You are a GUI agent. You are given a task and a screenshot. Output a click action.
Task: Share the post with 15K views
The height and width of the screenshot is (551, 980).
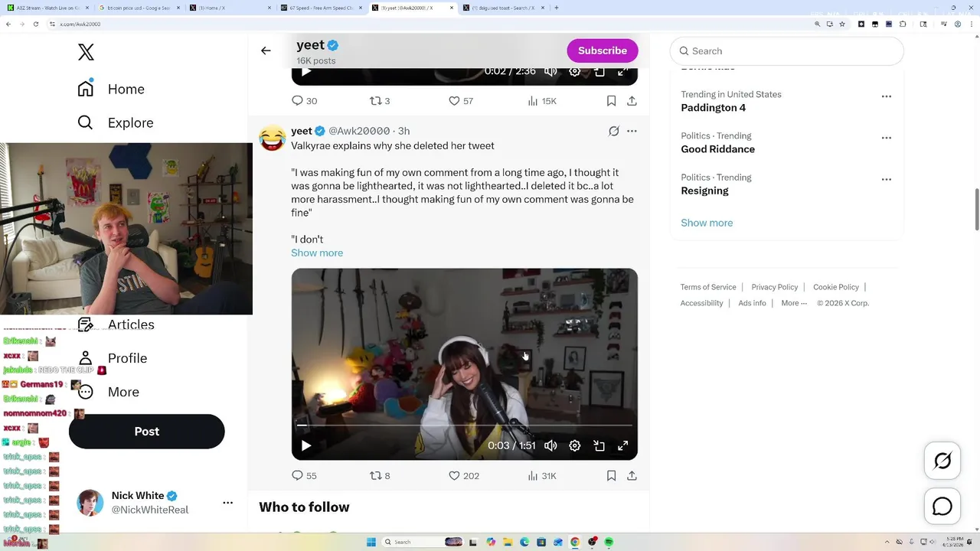632,101
